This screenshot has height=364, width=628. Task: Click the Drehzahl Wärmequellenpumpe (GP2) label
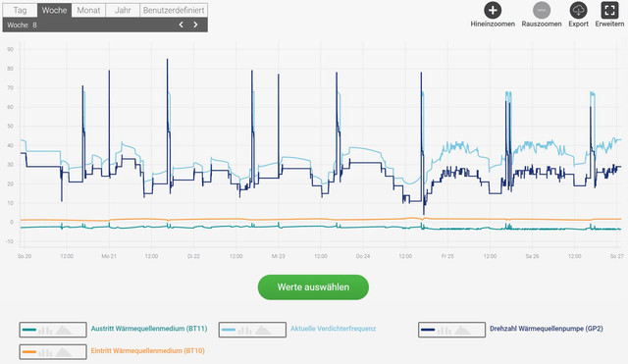(547, 329)
